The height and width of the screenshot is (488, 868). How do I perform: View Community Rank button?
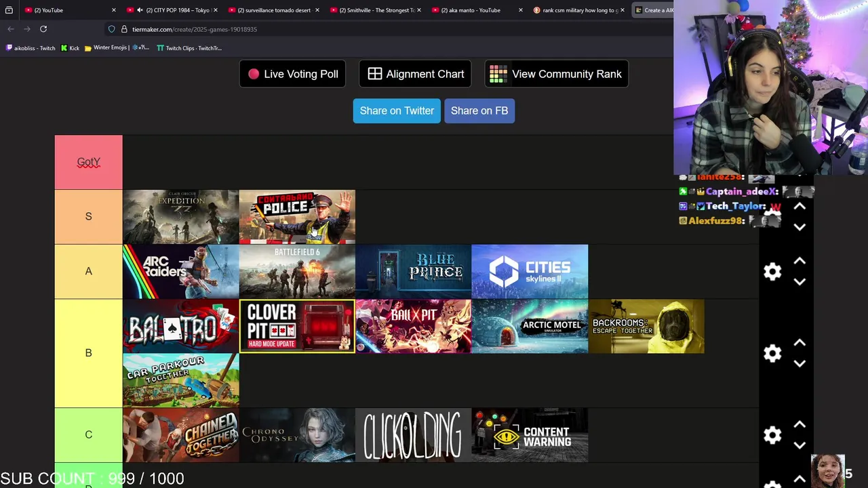[556, 74]
